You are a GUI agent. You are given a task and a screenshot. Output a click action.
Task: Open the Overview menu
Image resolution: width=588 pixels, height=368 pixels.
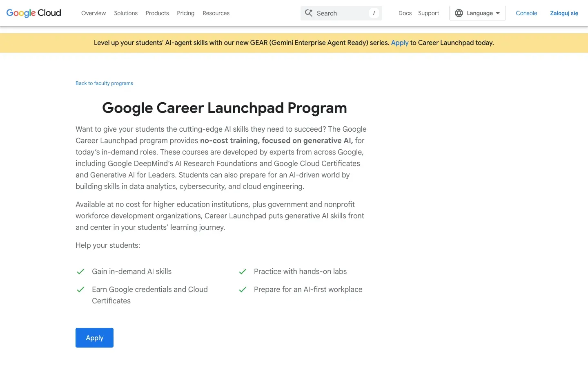point(94,13)
